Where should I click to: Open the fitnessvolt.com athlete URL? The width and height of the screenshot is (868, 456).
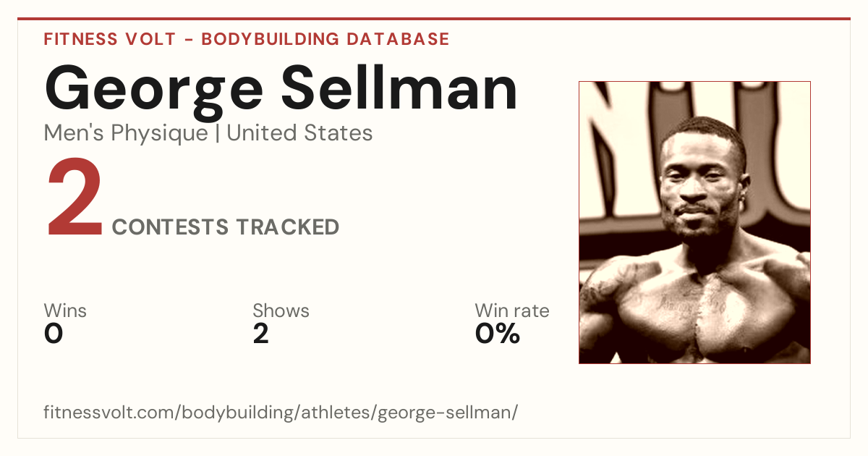(x=281, y=413)
